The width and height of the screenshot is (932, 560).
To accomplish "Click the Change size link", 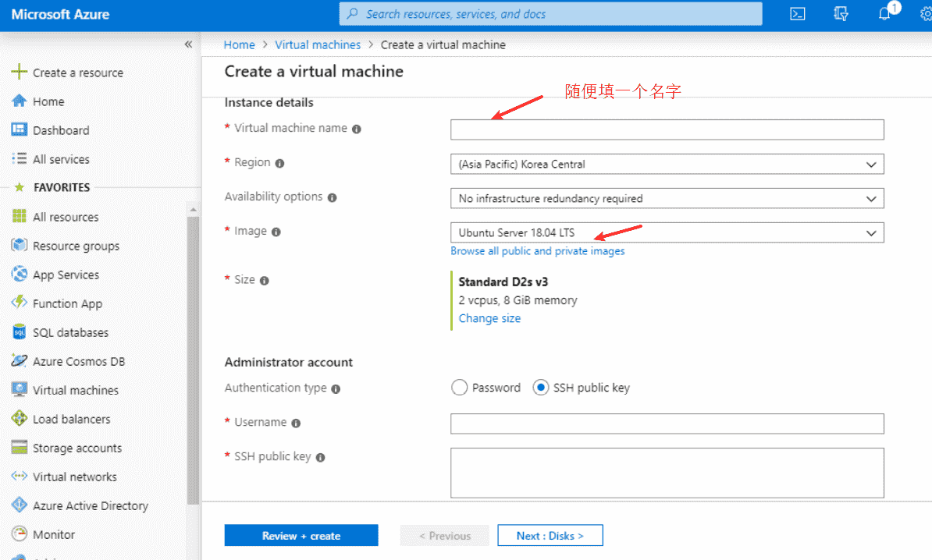I will [x=489, y=318].
